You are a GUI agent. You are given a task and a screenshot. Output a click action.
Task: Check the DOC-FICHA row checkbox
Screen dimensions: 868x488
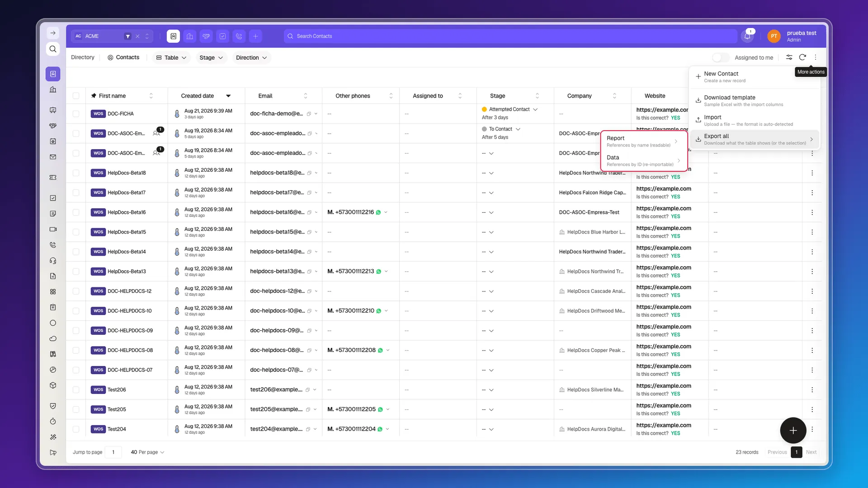coord(76,114)
